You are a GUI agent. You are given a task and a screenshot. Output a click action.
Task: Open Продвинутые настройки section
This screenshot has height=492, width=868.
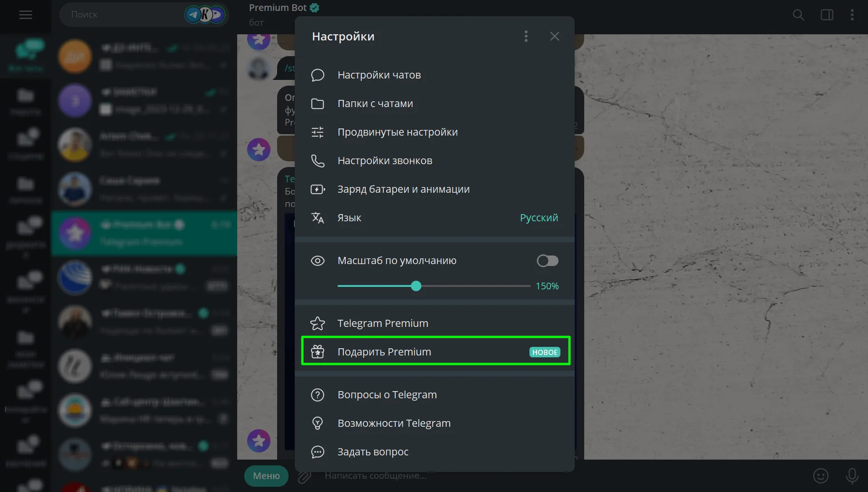[397, 132]
